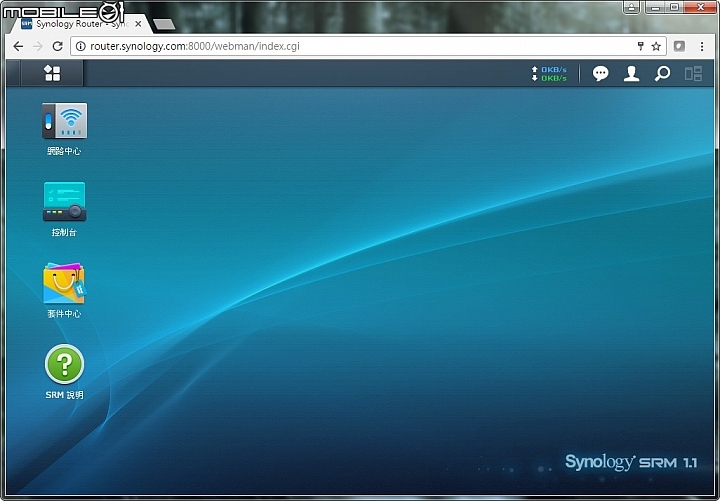
Task: Click the 網路中心 label text
Action: 64,151
